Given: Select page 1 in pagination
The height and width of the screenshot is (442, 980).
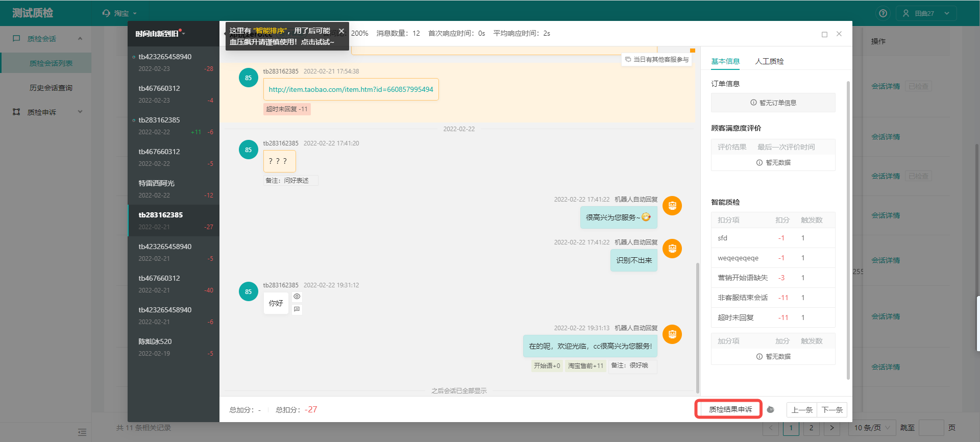Looking at the screenshot, I should (791, 428).
